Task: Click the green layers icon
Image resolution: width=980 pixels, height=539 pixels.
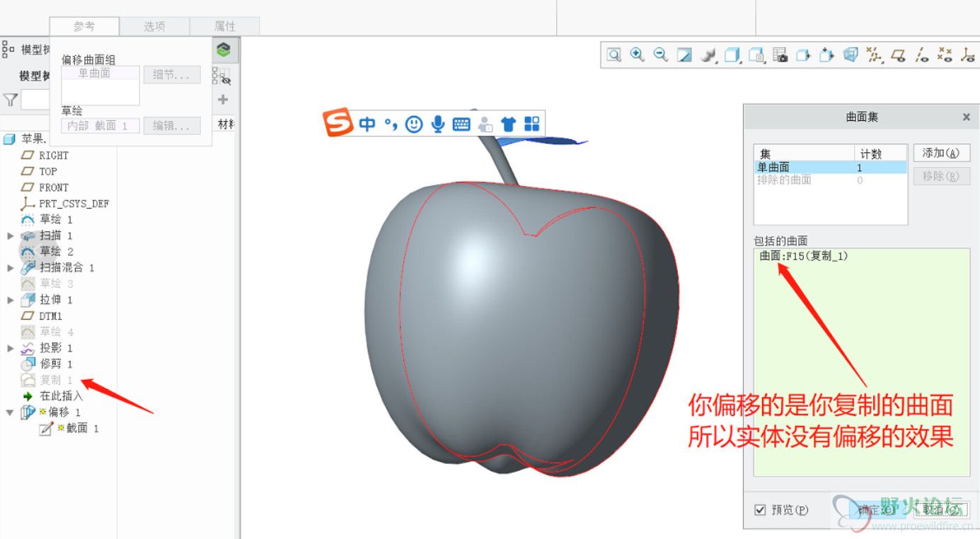Action: (224, 50)
